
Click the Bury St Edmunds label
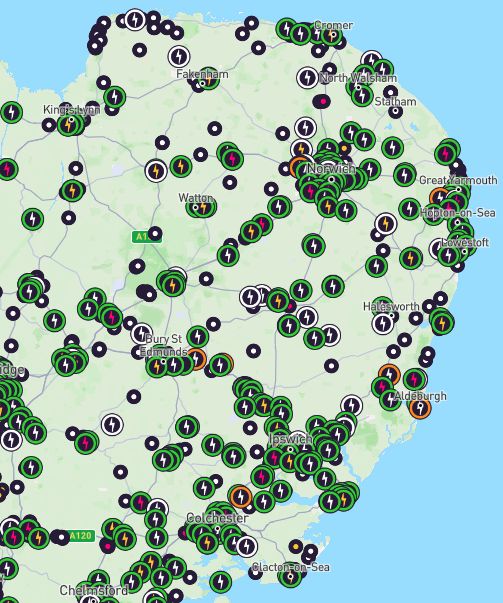pyautogui.click(x=163, y=345)
